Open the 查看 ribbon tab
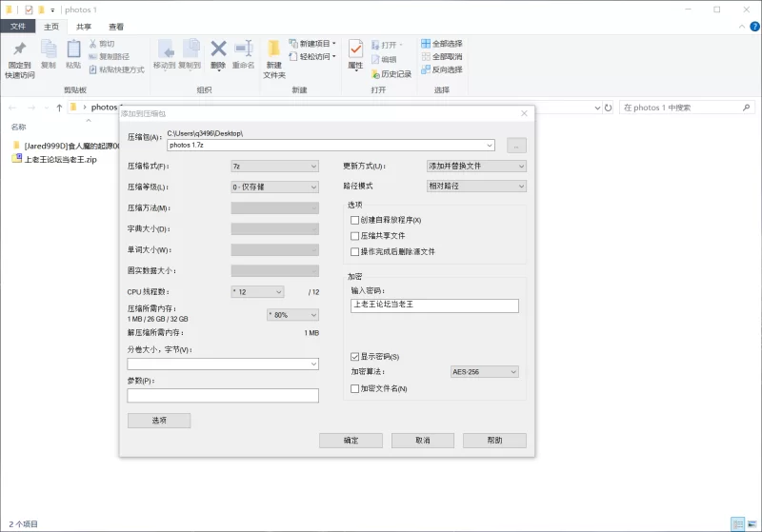 coord(115,27)
